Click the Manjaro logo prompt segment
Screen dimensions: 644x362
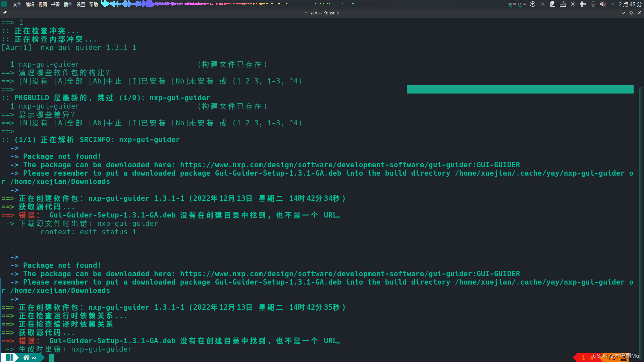point(9,358)
